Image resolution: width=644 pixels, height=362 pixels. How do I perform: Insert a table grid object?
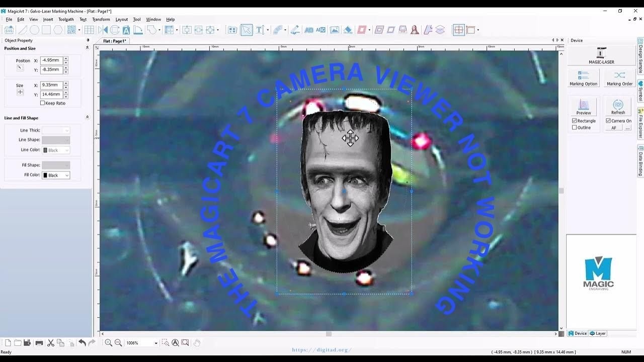pos(89,30)
